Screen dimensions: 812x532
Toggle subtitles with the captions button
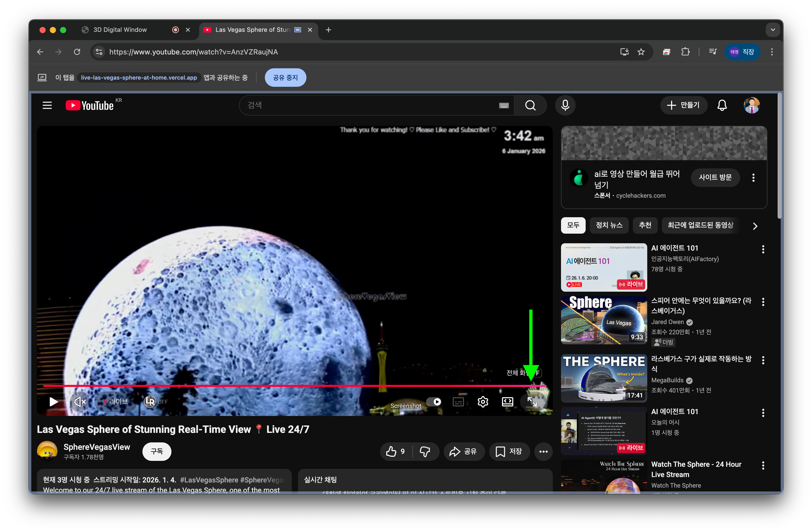click(458, 402)
